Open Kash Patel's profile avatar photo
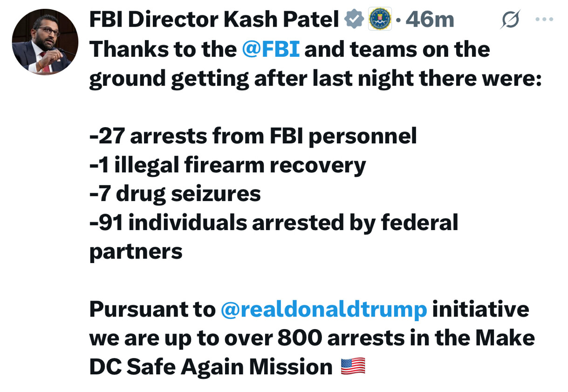Image resolution: width=568 pixels, height=392 pixels. [45, 42]
